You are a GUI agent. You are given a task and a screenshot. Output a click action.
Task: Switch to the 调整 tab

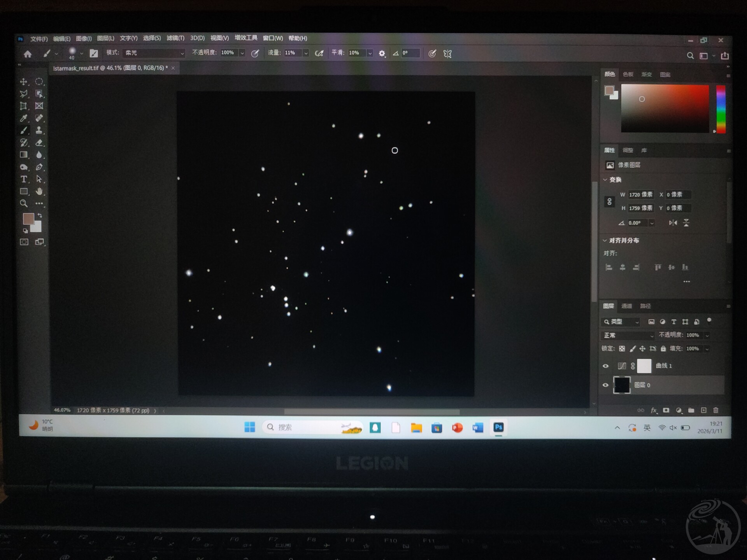coord(628,150)
